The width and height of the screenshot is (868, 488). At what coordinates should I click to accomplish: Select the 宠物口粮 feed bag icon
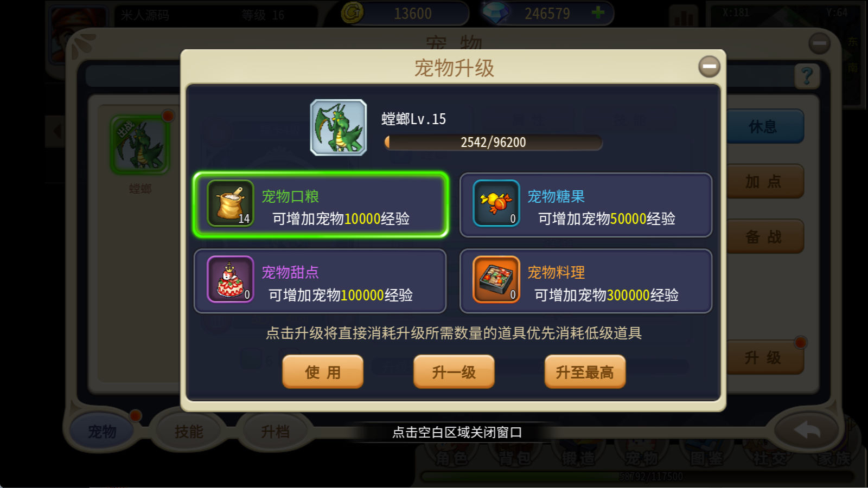(x=231, y=203)
